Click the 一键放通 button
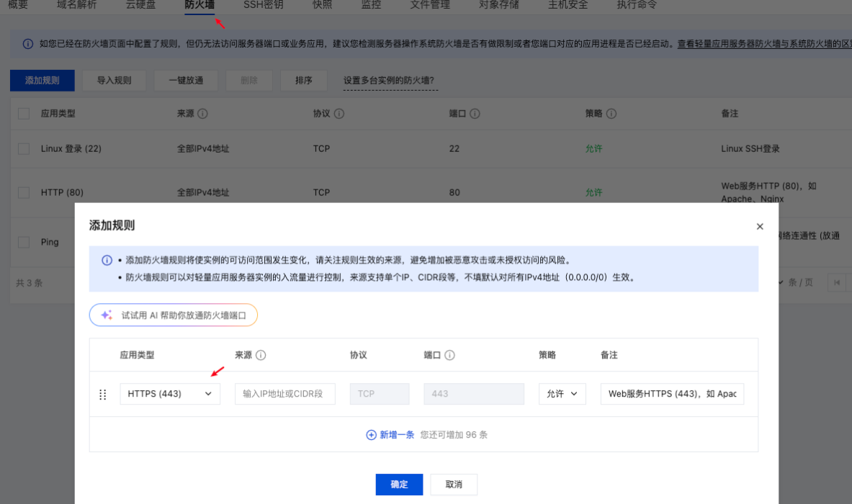This screenshot has height=504, width=852. click(x=186, y=81)
